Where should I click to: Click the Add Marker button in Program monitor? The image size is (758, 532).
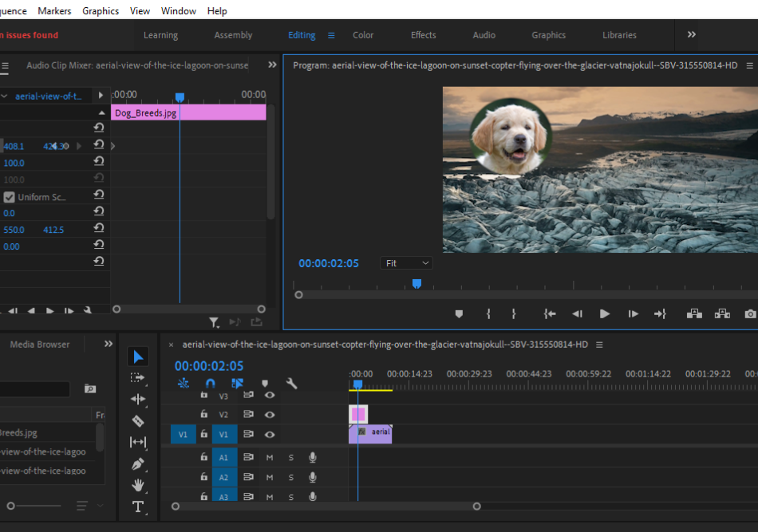[x=460, y=314]
